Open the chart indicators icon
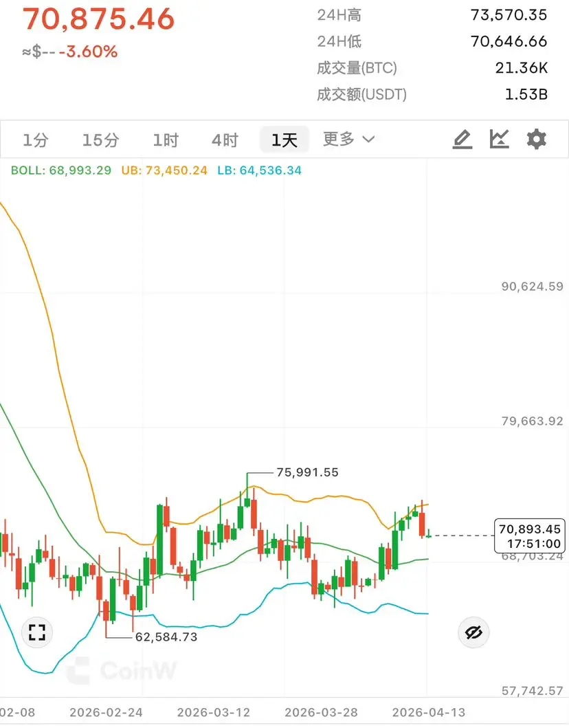Viewport: 569px width, 728px height. (x=500, y=140)
